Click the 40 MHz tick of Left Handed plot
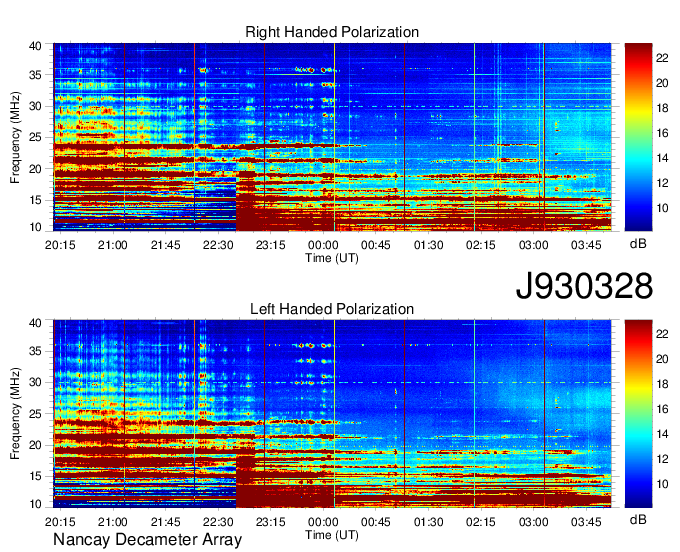Image resolution: width=680 pixels, height=552 pixels. (35, 323)
